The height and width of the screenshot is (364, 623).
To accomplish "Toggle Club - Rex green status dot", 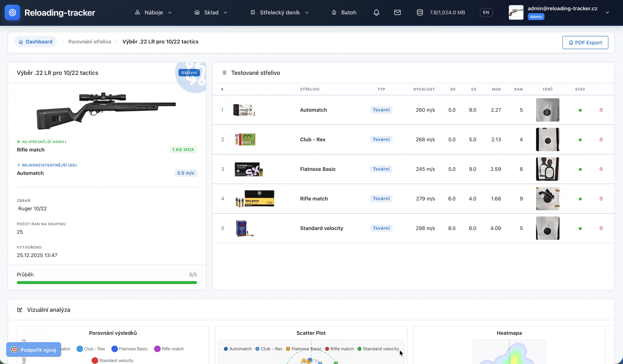I will point(580,140).
